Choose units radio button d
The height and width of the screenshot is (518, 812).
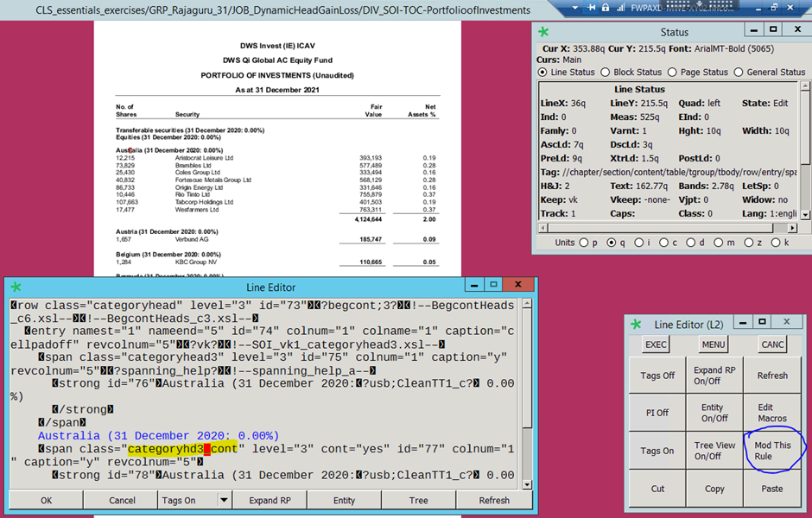[691, 243]
